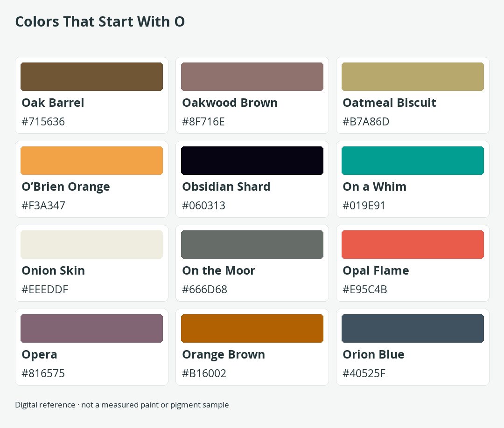Image resolution: width=504 pixels, height=428 pixels.
Task: Click the Onion Skin name label
Action: (53, 271)
